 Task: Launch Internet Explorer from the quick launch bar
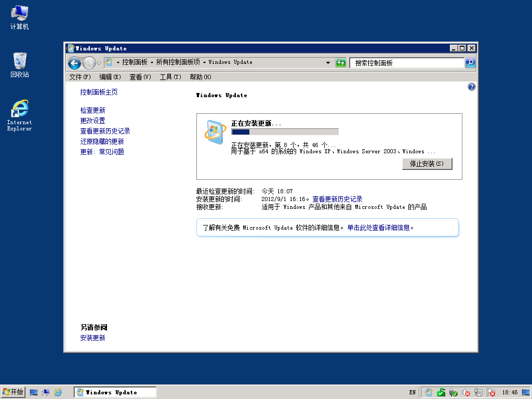58,393
